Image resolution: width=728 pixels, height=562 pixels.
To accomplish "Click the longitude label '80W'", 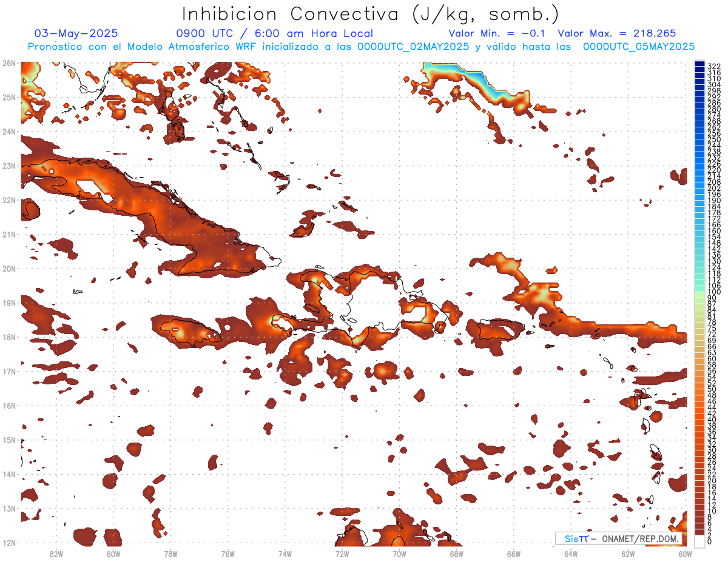I will pos(113,553).
